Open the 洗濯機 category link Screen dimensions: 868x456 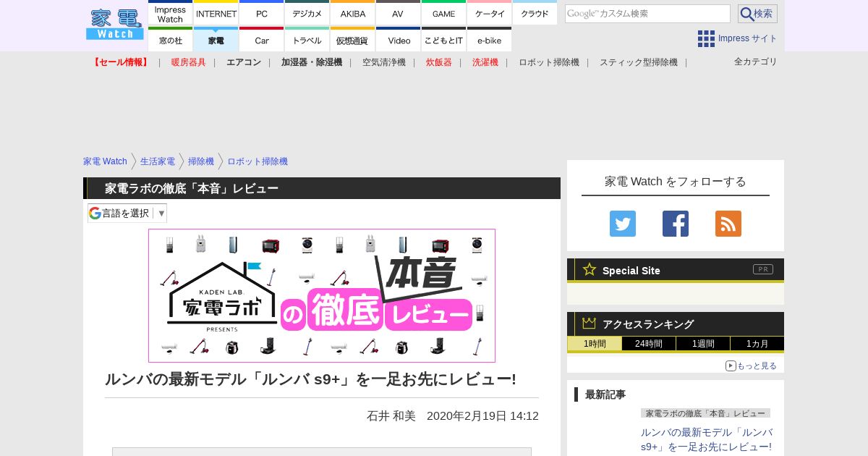[485, 62]
